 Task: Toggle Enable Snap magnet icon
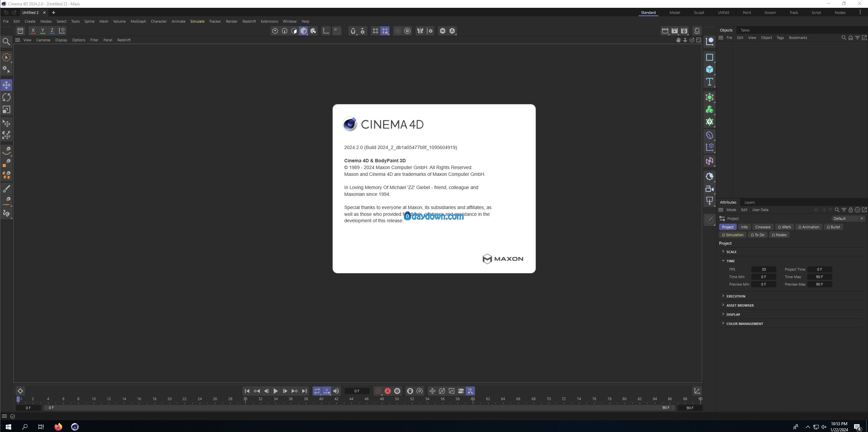coord(353,31)
